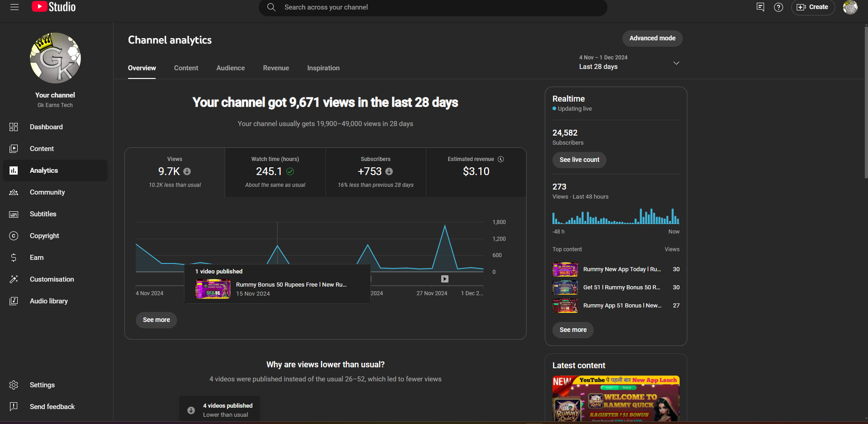Open Get 51 Rummy Bonus 50 row

pyautogui.click(x=616, y=288)
